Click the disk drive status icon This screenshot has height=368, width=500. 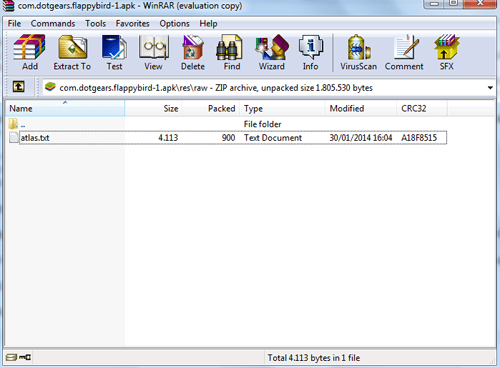[x=11, y=357]
